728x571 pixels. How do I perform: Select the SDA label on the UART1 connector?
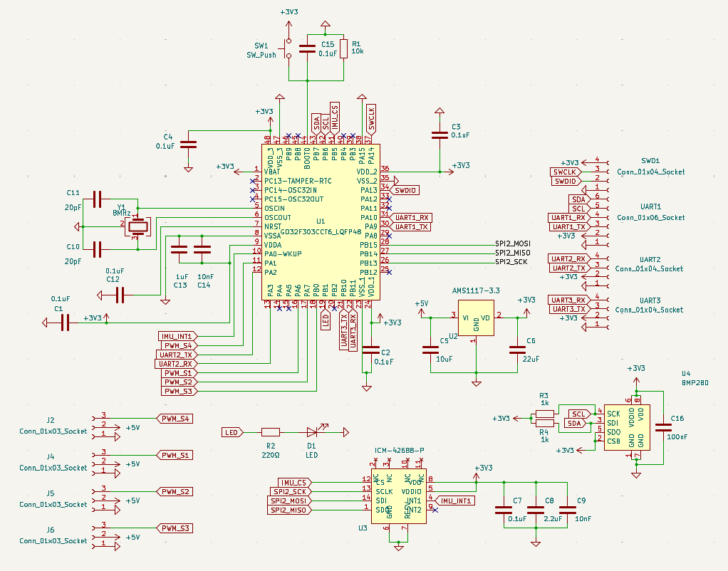coord(579,199)
